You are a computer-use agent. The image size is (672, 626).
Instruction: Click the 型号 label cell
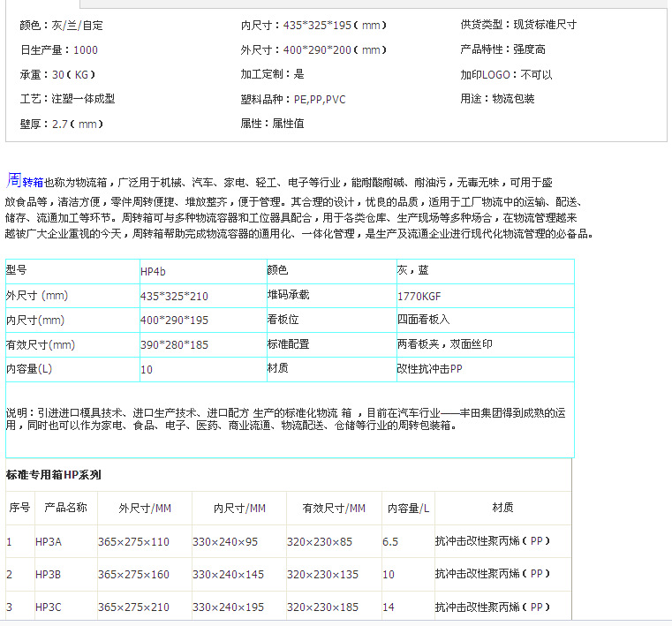pos(73,272)
